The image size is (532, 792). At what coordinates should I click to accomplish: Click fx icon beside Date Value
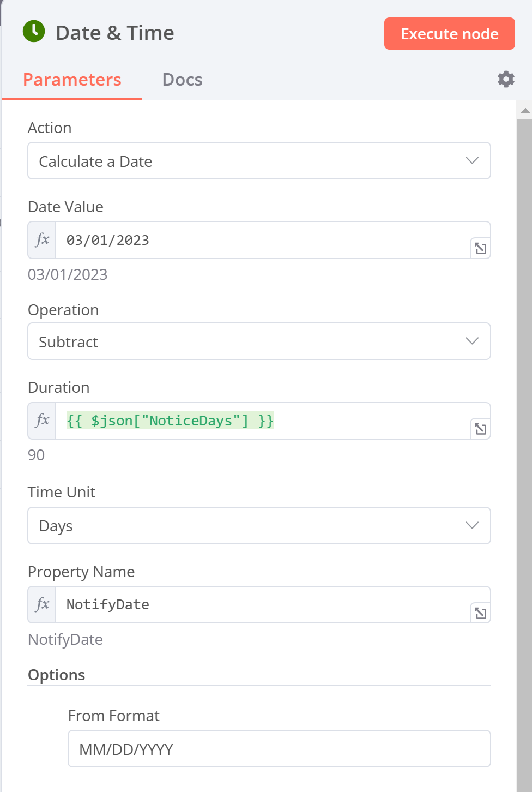click(x=42, y=240)
